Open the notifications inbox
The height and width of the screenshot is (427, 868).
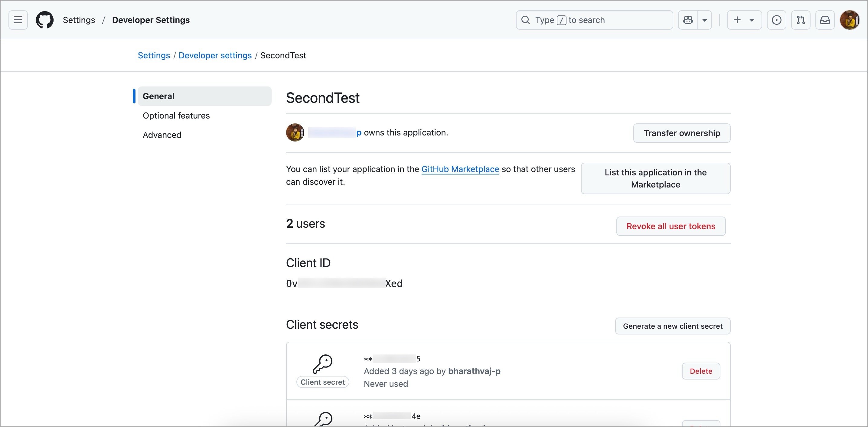824,20
